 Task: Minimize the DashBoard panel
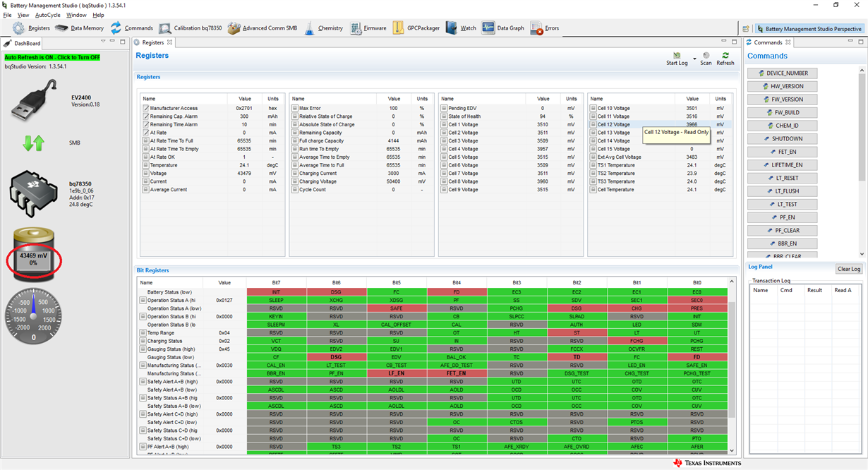pos(113,42)
